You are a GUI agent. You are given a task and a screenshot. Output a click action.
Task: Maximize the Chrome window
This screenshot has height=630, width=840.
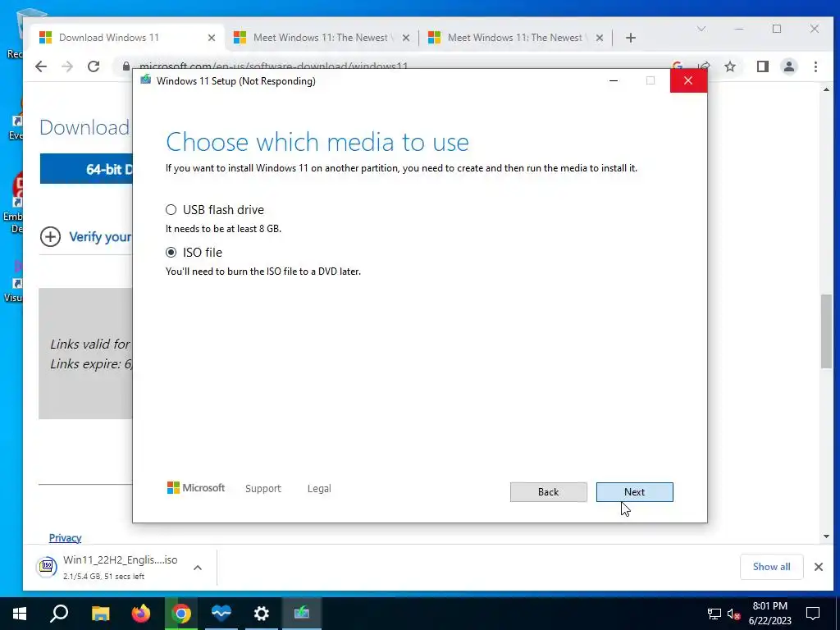click(x=777, y=29)
